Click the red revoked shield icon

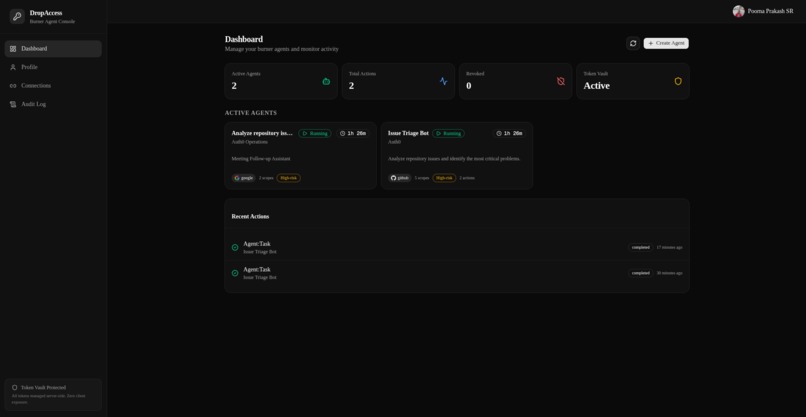tap(561, 81)
